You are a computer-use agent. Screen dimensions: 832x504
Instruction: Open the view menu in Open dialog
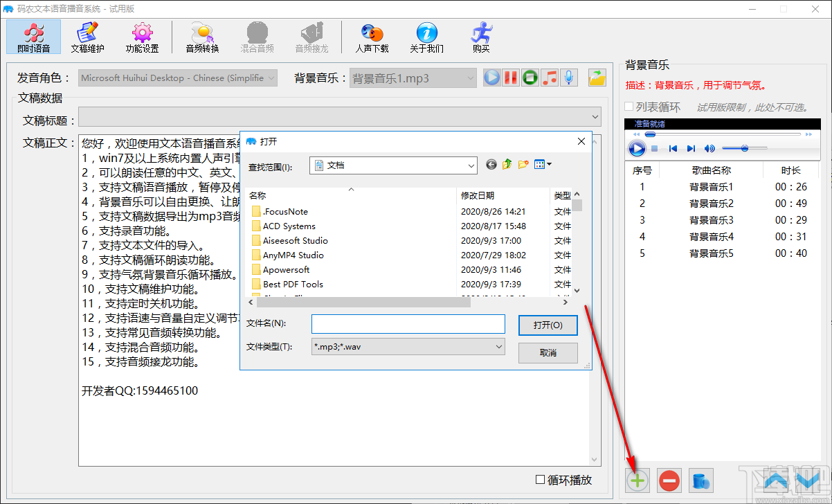(543, 165)
